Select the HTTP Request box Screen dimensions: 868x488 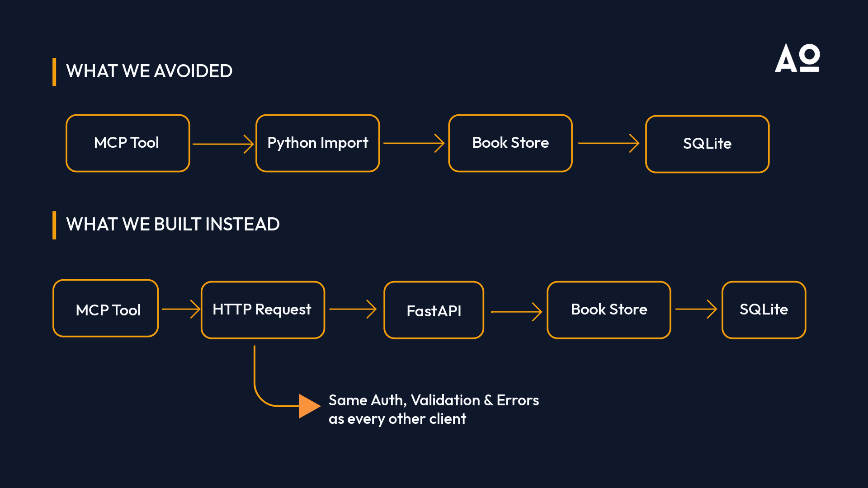pyautogui.click(x=263, y=310)
